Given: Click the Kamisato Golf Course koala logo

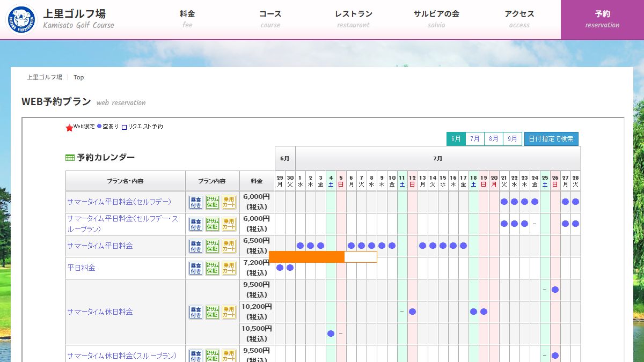Looking at the screenshot, I should click(x=21, y=19).
